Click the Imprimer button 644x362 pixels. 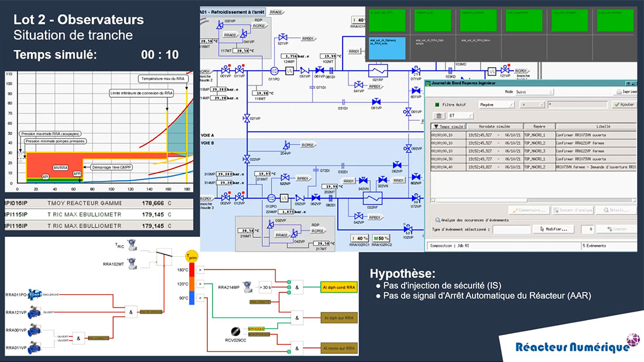coord(626,92)
